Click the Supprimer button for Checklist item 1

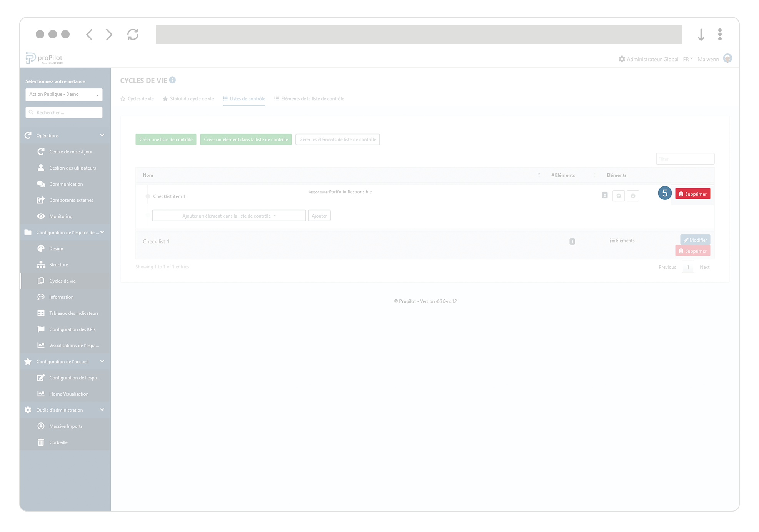click(x=692, y=194)
